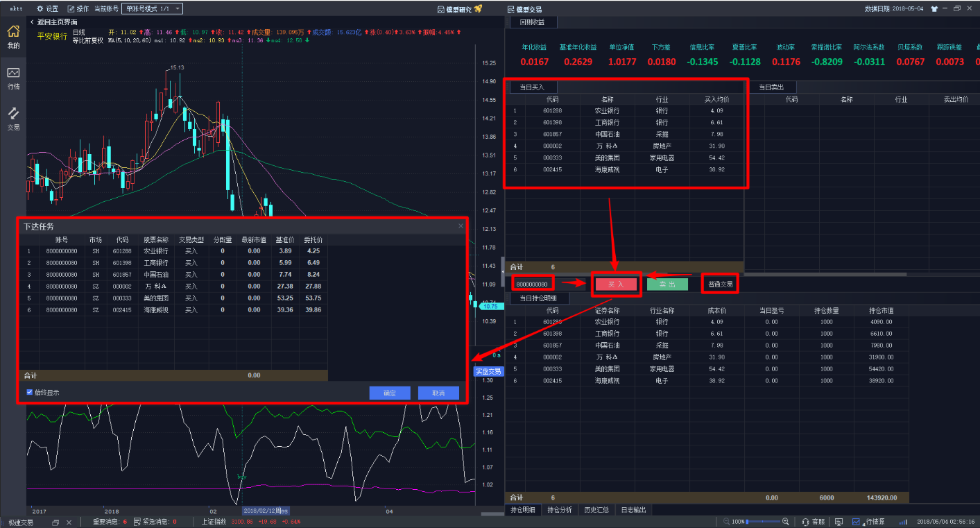Click the zoom-in magnifier in status bar
This screenshot has width=980, height=528.
pos(786,522)
